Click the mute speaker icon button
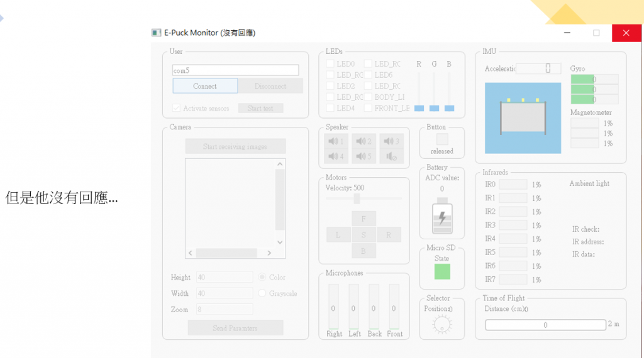The height and width of the screenshot is (358, 644). point(391,156)
